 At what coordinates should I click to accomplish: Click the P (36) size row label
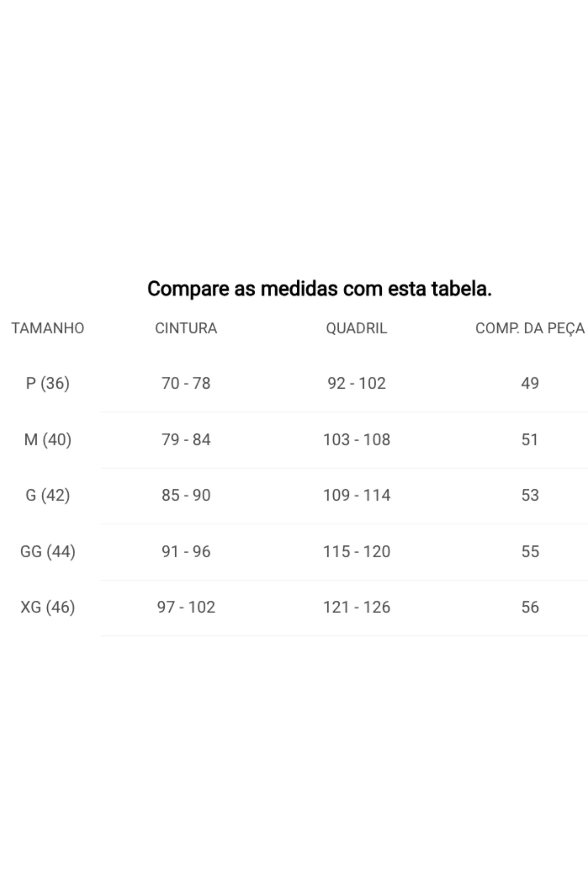[x=48, y=383]
